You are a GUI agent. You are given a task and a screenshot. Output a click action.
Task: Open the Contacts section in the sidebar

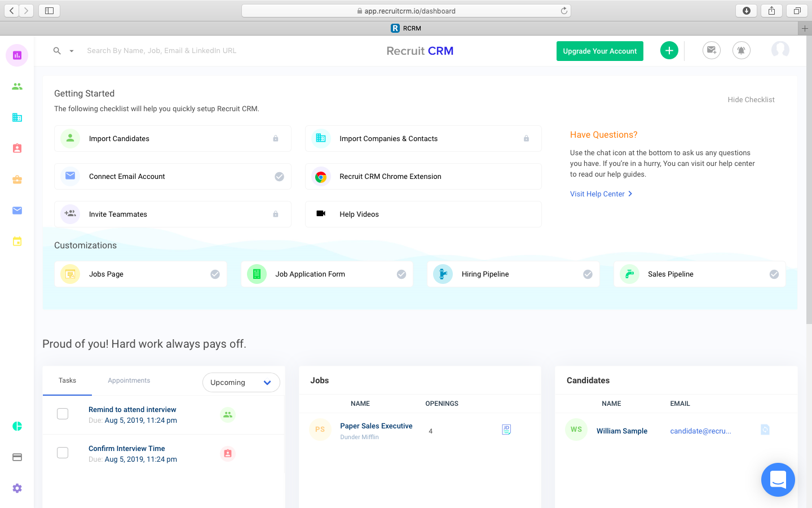coord(17,148)
